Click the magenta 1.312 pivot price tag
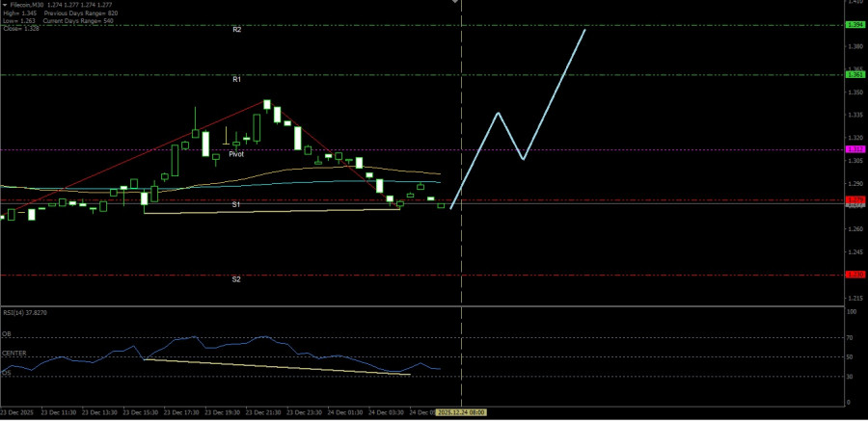868x421 pixels. click(854, 149)
